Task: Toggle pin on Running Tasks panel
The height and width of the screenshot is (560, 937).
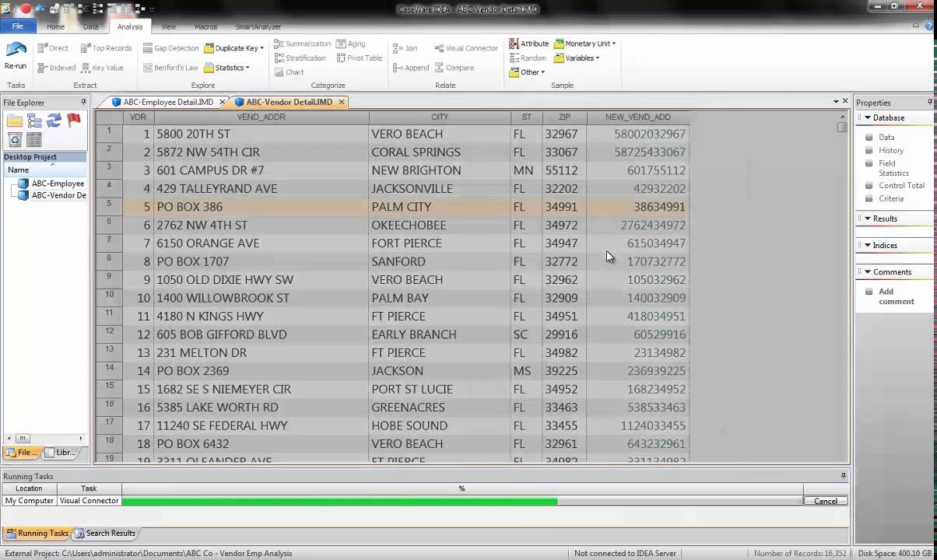Action: 843,476
